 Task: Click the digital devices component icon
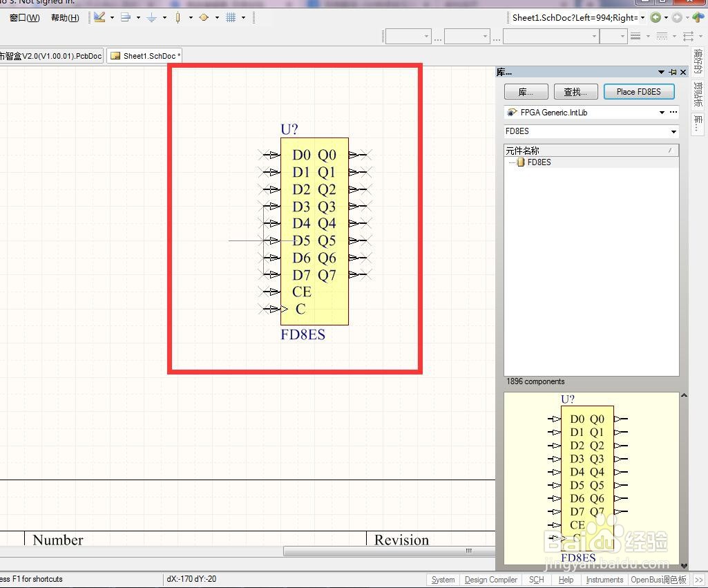pos(178,17)
